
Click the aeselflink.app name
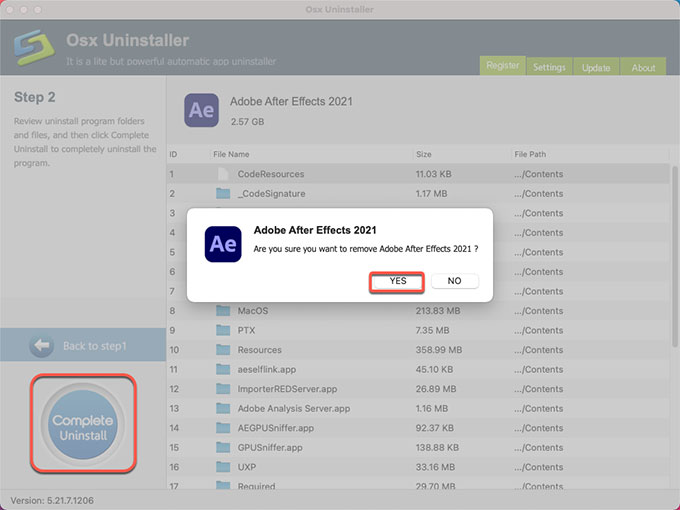[x=267, y=369]
